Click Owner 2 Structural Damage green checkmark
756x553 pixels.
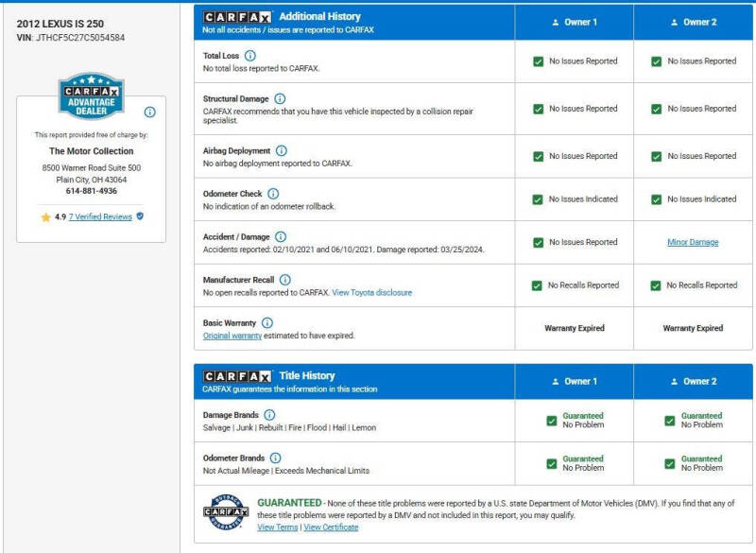pos(656,109)
